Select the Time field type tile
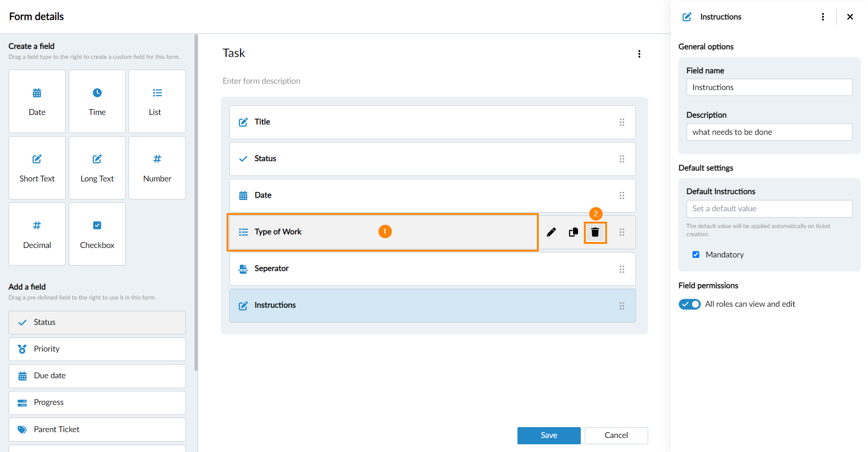 click(x=97, y=101)
